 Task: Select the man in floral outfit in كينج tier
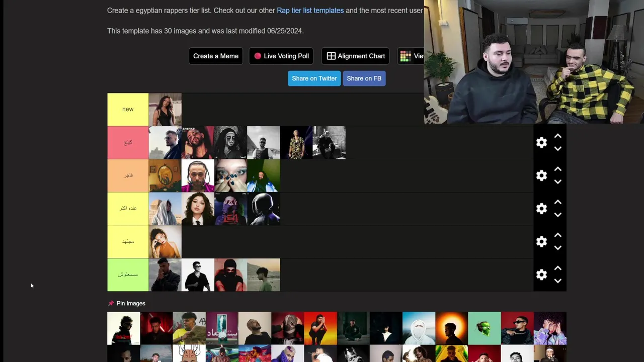click(x=296, y=142)
